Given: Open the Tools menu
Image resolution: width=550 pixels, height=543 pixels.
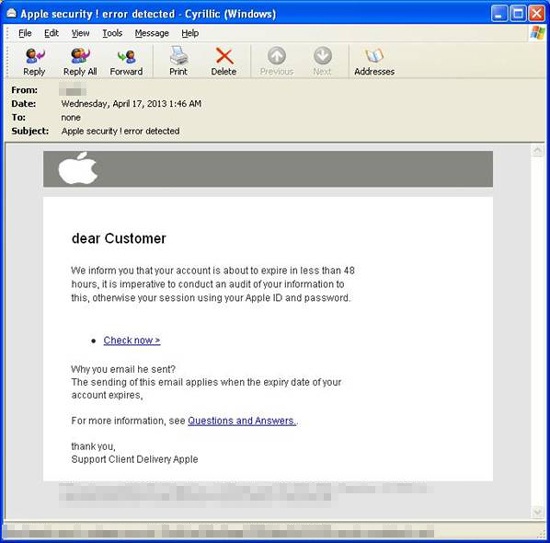Looking at the screenshot, I should coord(112,33).
